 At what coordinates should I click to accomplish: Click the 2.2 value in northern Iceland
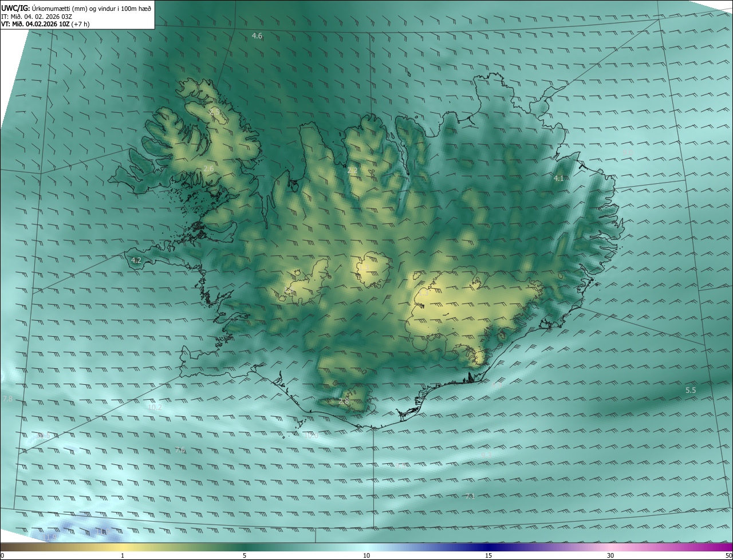(352, 170)
